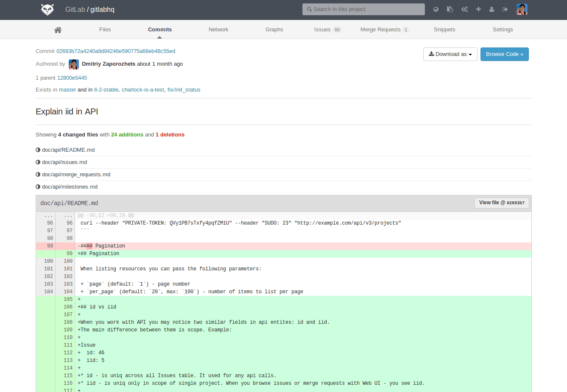Click the sign out icon

(505, 9)
